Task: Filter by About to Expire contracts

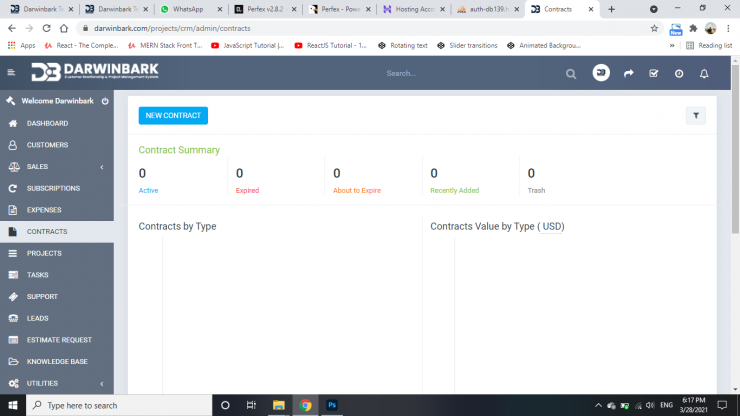Action: click(357, 190)
